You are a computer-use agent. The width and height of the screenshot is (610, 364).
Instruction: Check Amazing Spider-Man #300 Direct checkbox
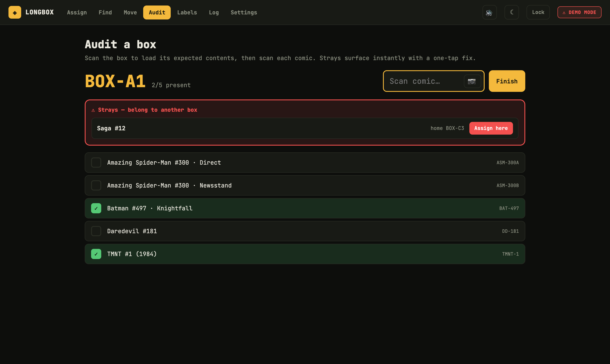pos(96,163)
